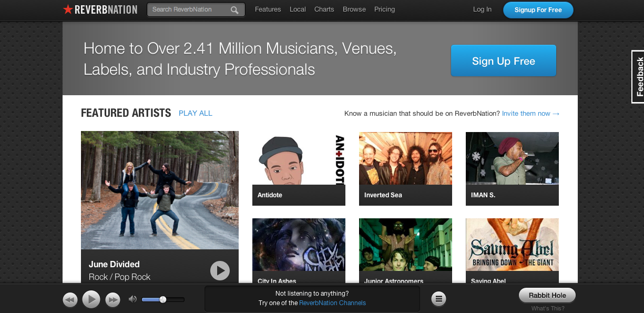The image size is (644, 313).
Task: Focus the Search ReverbNation field
Action: tap(196, 9)
